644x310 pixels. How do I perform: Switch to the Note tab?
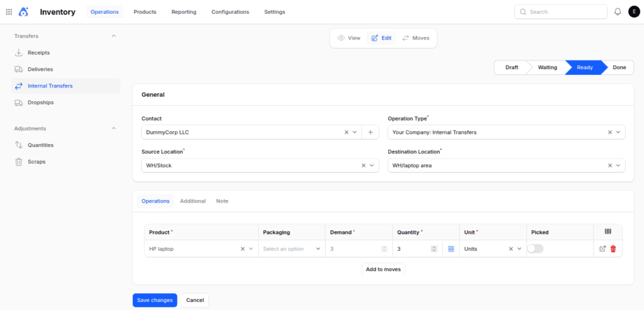(x=222, y=201)
